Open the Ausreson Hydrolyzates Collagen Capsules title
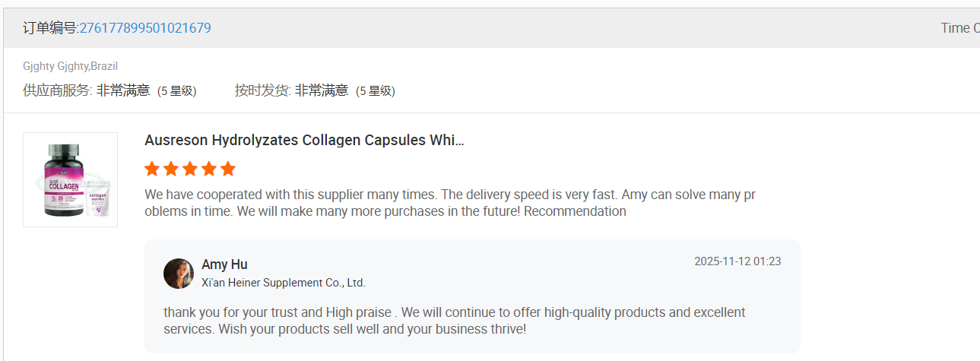The width and height of the screenshot is (980, 361). coord(304,141)
